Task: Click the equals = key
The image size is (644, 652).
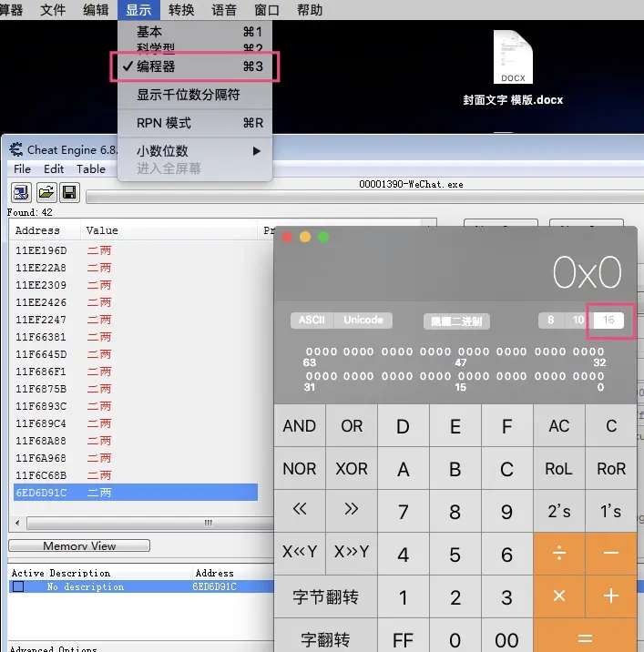Action: tap(585, 637)
